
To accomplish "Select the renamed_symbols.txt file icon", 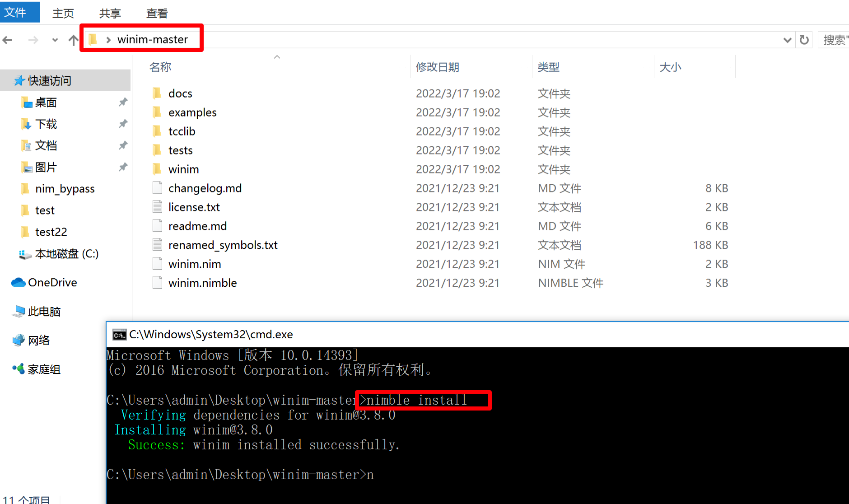I will click(x=157, y=245).
